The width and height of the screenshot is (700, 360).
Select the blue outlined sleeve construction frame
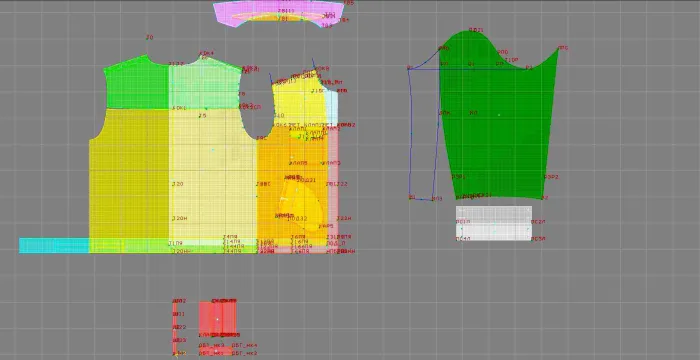(423, 134)
